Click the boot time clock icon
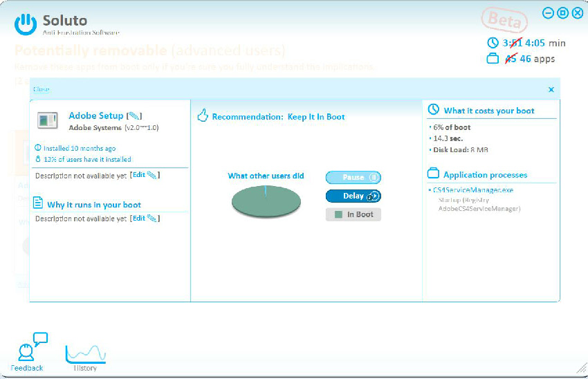This screenshot has width=588, height=379. (493, 43)
